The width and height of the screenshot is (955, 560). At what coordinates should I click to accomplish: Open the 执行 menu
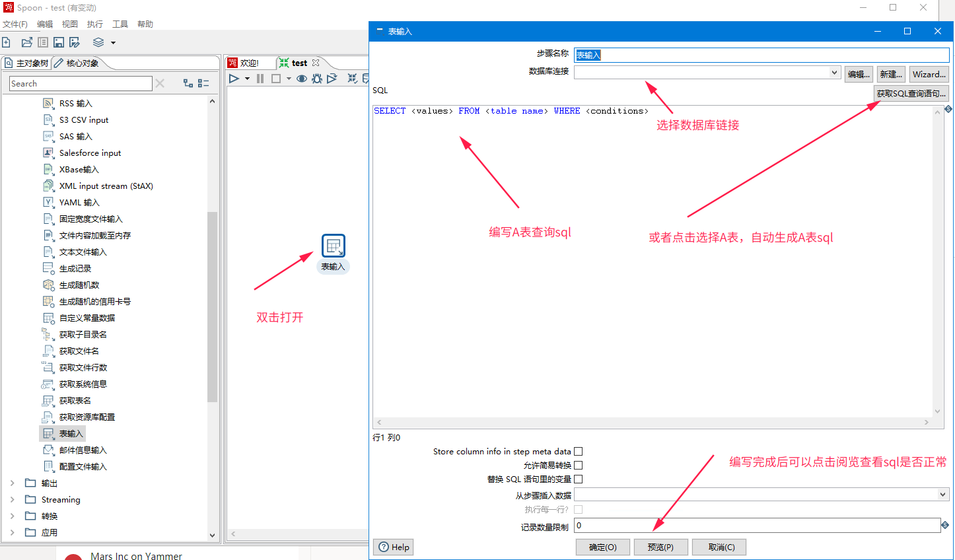pos(94,24)
